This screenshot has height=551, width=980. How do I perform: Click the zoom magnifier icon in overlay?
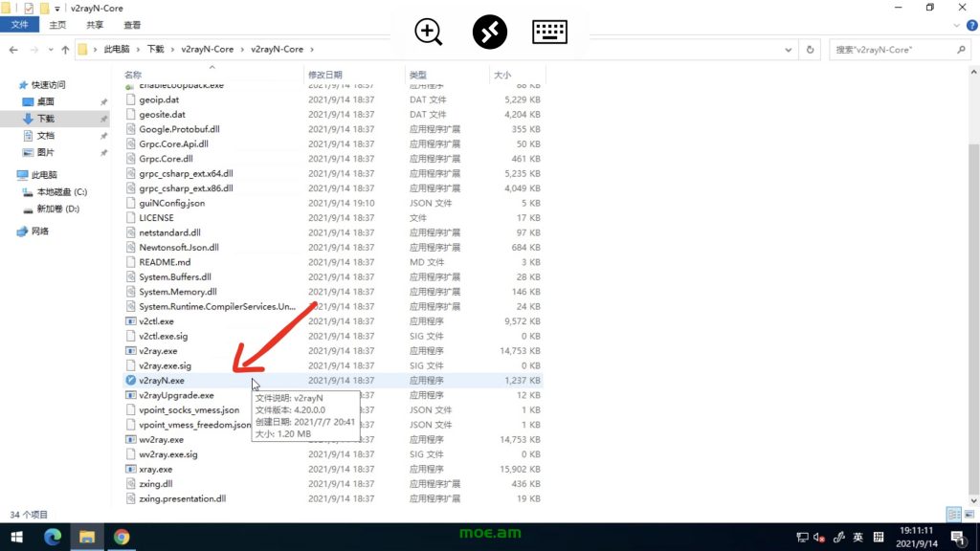coord(429,33)
